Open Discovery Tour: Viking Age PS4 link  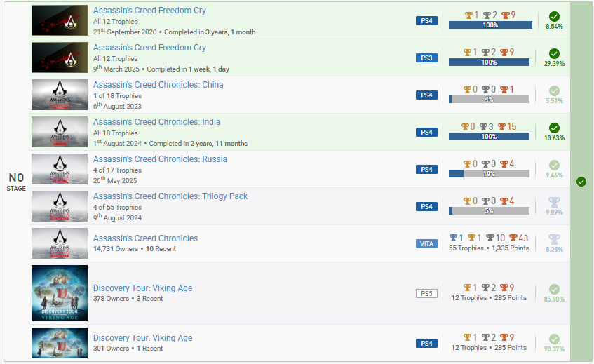142,338
